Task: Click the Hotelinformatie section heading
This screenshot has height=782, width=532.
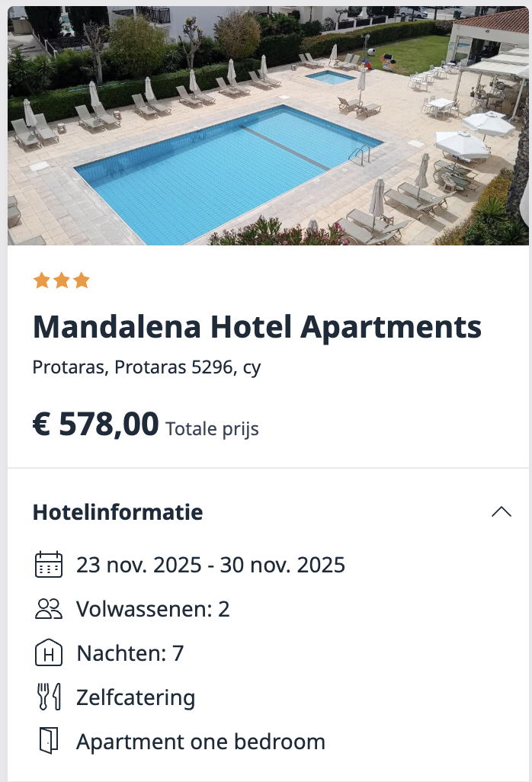Action: (x=117, y=512)
